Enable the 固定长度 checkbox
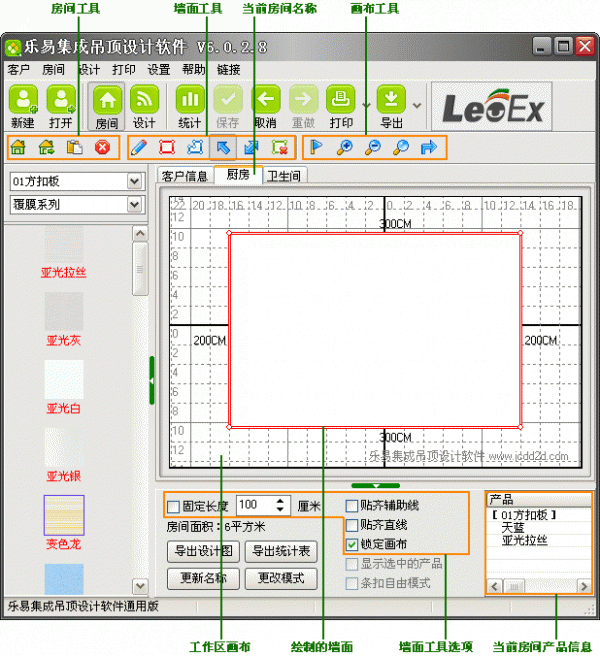Screen dimensions: 600x656 tap(174, 506)
